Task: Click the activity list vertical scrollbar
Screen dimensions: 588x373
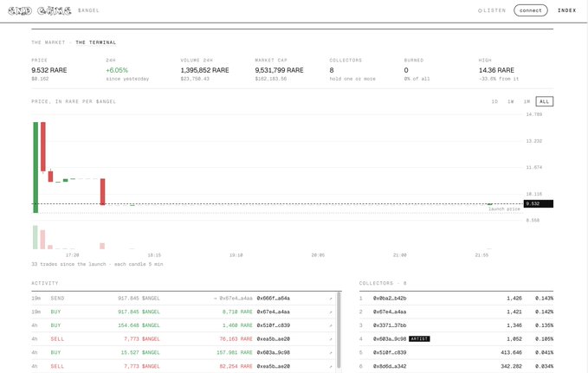Action: click(x=339, y=330)
